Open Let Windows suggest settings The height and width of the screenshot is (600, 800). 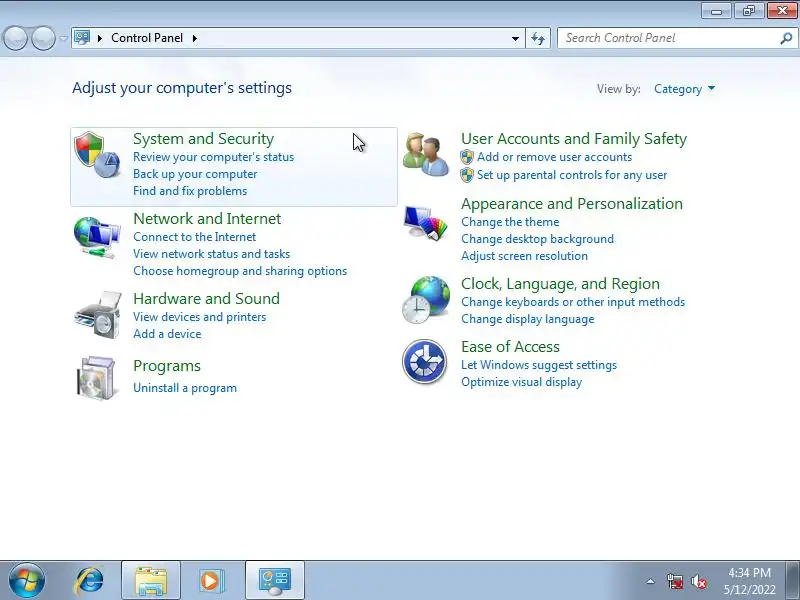tap(539, 365)
